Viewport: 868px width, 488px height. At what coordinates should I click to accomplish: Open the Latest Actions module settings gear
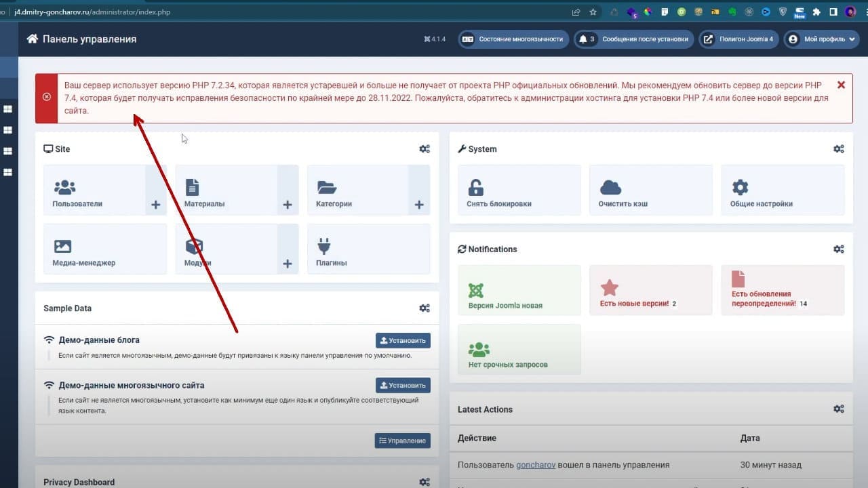(839, 409)
